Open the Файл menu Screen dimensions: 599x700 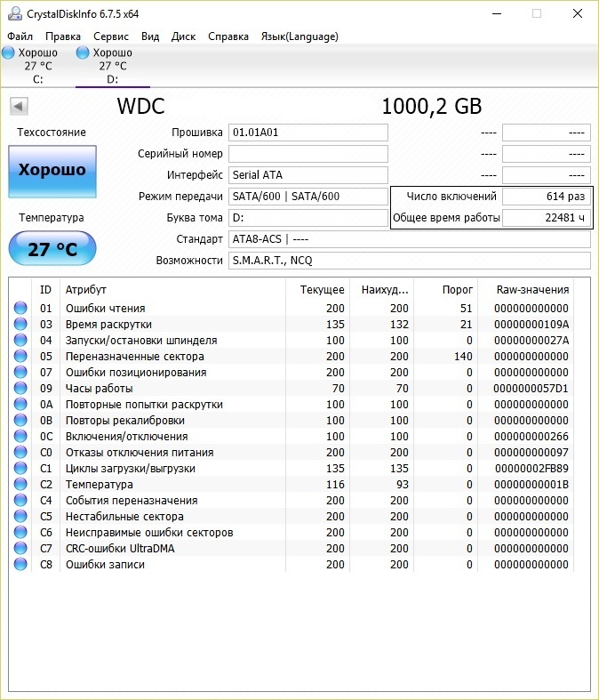[x=20, y=36]
